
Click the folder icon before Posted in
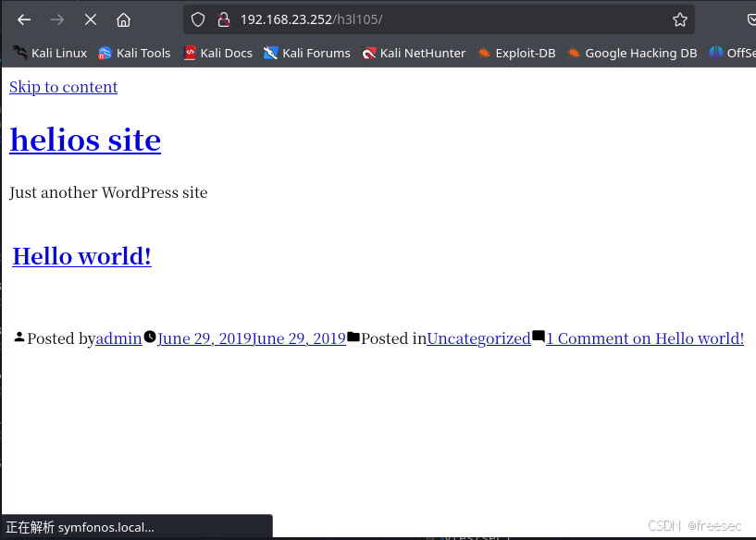pyautogui.click(x=353, y=337)
